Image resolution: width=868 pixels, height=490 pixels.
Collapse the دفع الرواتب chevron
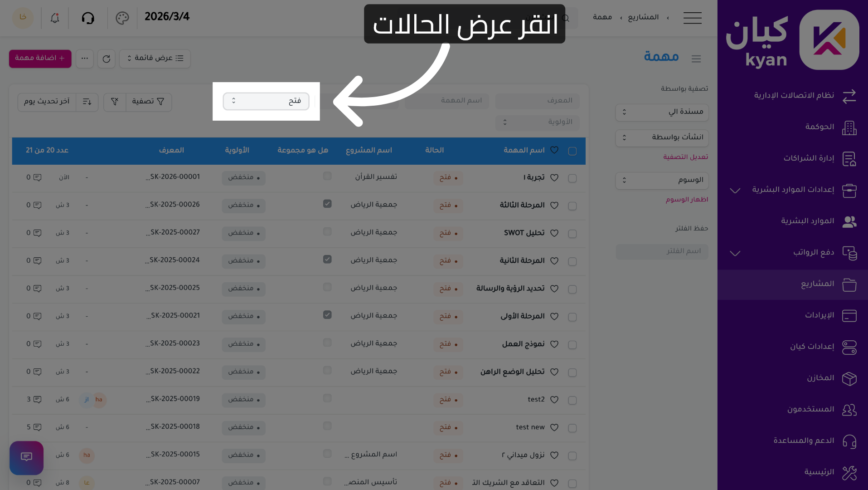[x=735, y=253]
